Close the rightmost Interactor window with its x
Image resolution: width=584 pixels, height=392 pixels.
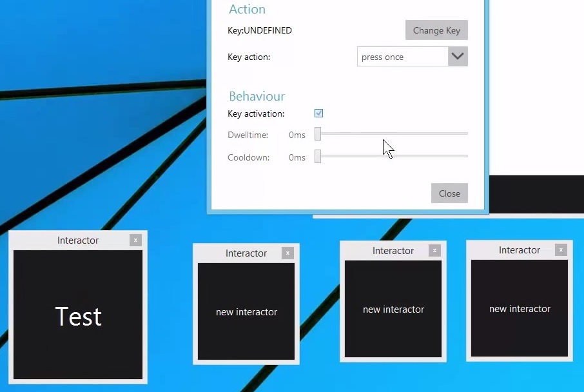click(561, 250)
